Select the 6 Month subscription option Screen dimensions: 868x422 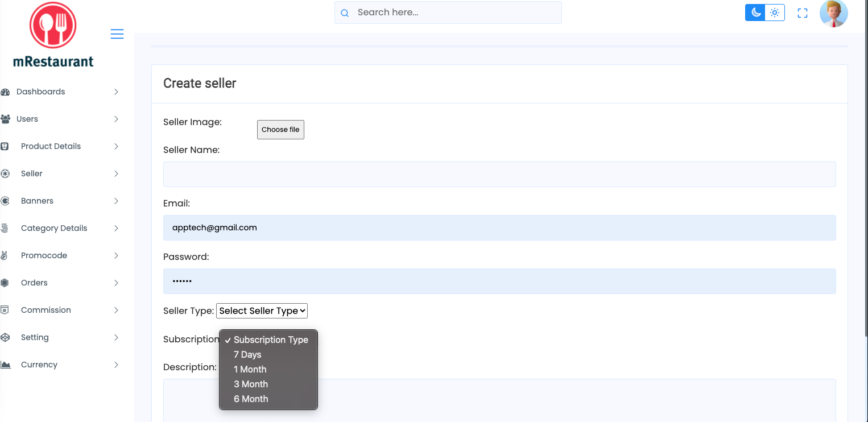268,399
